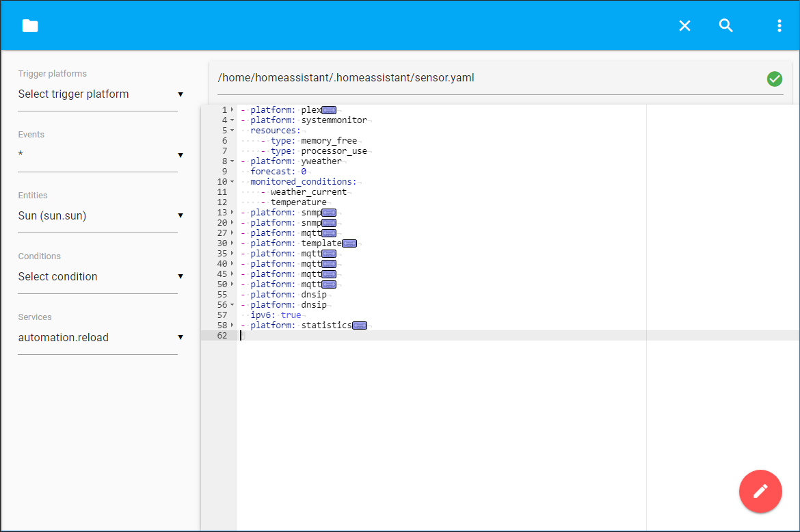The image size is (800, 532).
Task: Expand folded snmp block on line 13
Action: [x=232, y=212]
